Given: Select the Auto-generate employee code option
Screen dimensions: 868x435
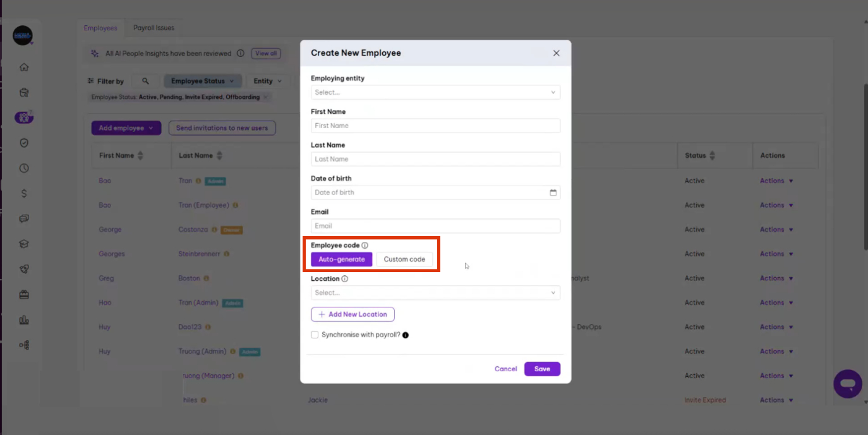Looking at the screenshot, I should click(x=341, y=259).
